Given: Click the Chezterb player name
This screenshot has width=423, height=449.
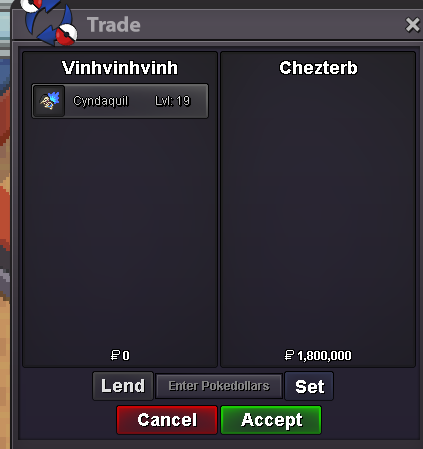Looking at the screenshot, I should [318, 68].
